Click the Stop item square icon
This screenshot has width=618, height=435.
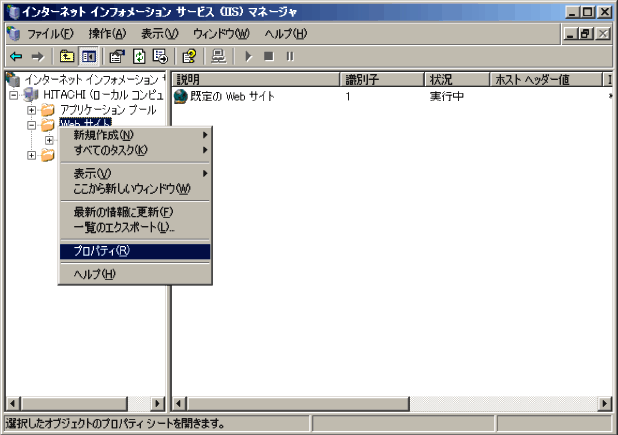[269, 57]
